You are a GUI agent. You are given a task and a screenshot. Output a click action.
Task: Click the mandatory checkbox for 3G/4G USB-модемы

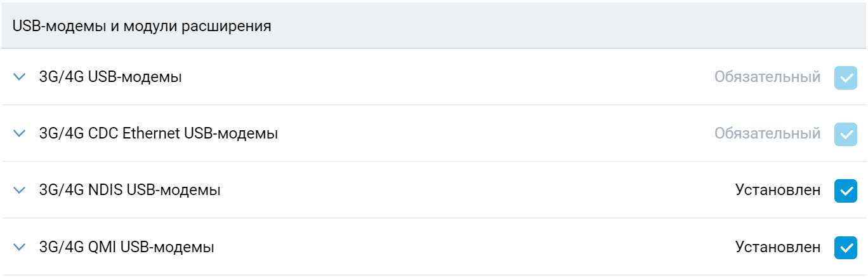(845, 78)
